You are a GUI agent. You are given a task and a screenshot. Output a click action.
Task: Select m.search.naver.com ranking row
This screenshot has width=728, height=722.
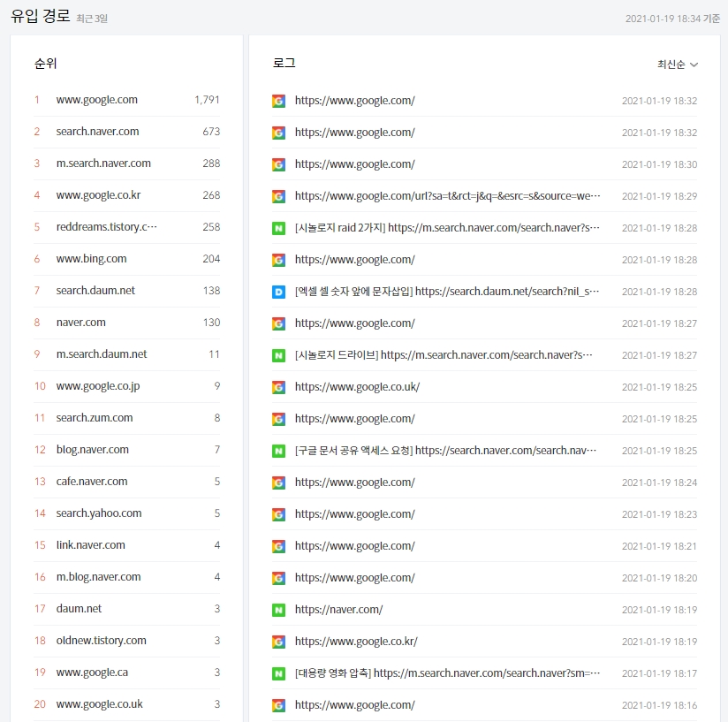tap(126, 163)
